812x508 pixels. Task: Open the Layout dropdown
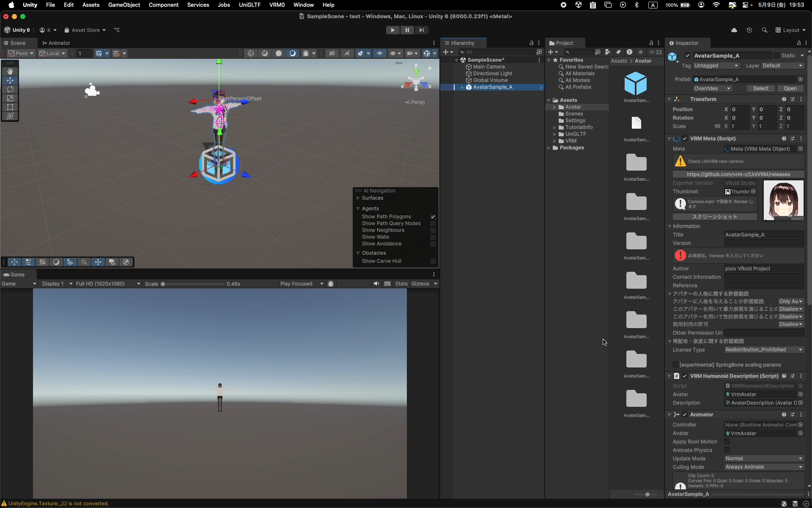(790, 30)
